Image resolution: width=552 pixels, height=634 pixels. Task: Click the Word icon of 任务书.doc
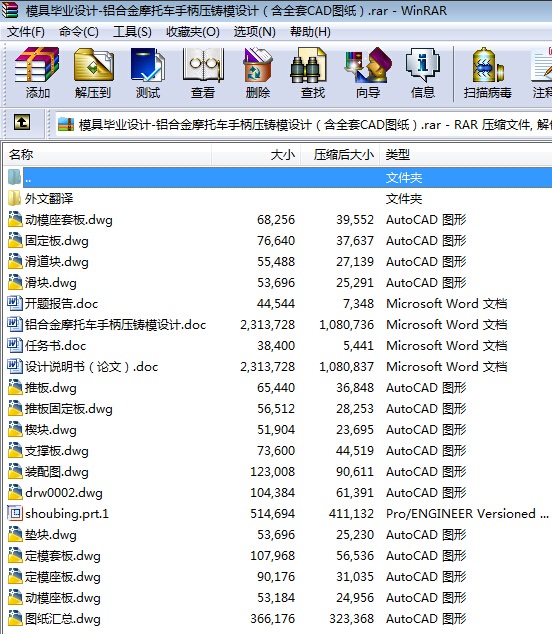(15, 345)
